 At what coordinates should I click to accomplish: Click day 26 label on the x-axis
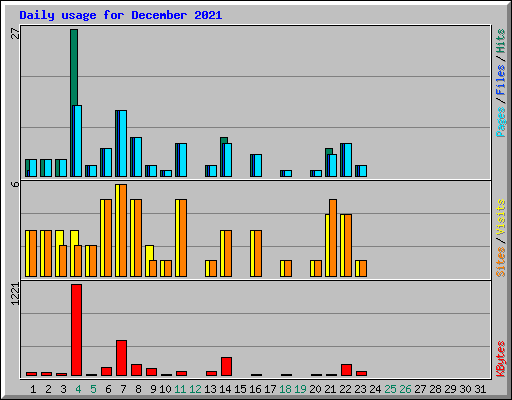tap(405, 389)
